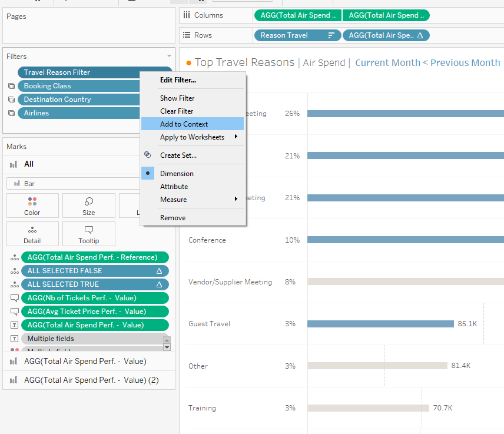Open the Detail marks card
504x434 pixels.
[32, 234]
